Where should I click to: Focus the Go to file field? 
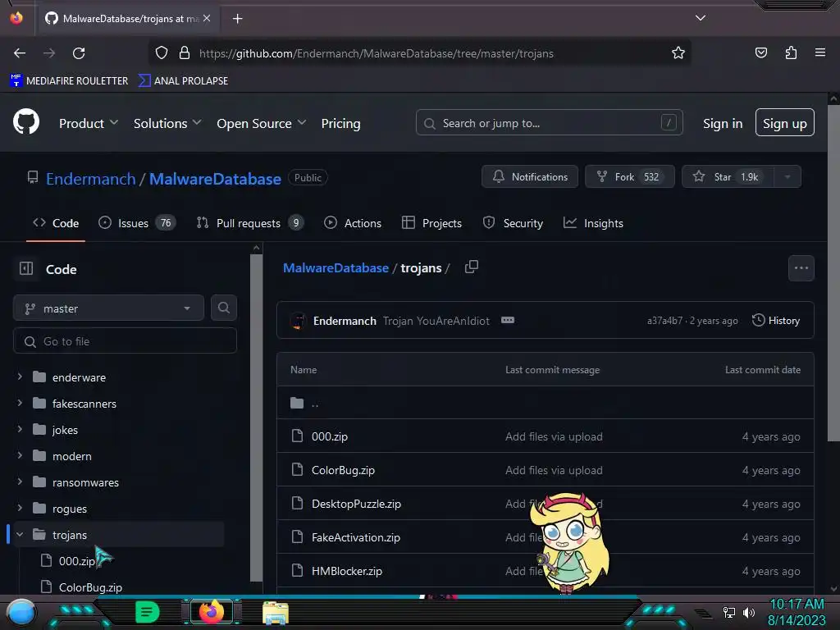click(x=125, y=341)
